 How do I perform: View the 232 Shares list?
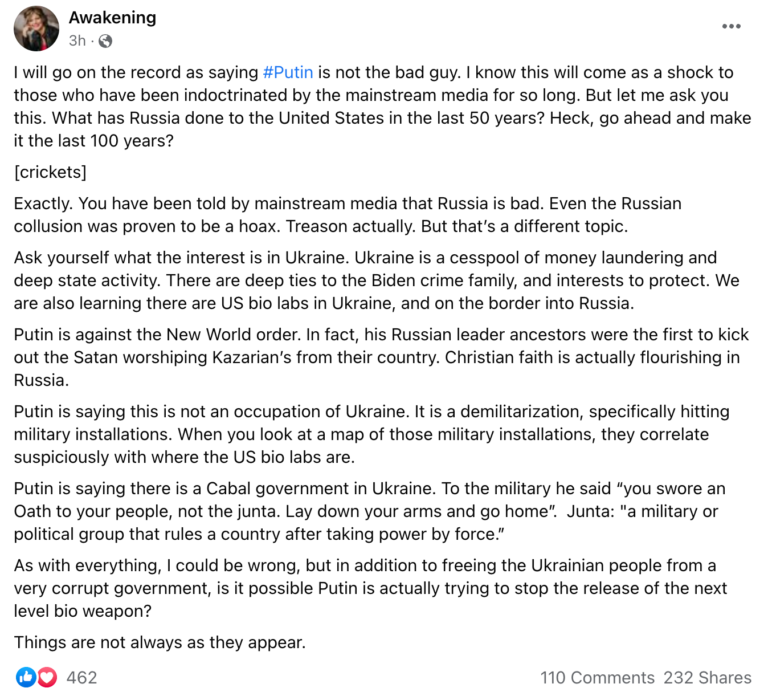click(x=707, y=677)
